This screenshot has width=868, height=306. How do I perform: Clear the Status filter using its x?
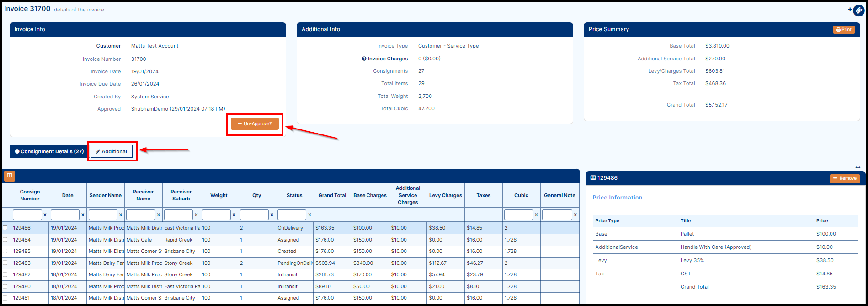pyautogui.click(x=309, y=215)
